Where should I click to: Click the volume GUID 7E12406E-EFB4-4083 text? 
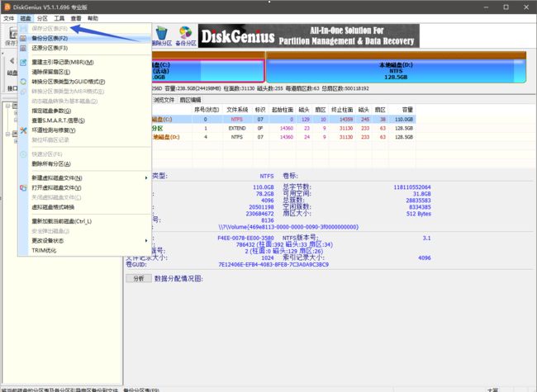273,265
